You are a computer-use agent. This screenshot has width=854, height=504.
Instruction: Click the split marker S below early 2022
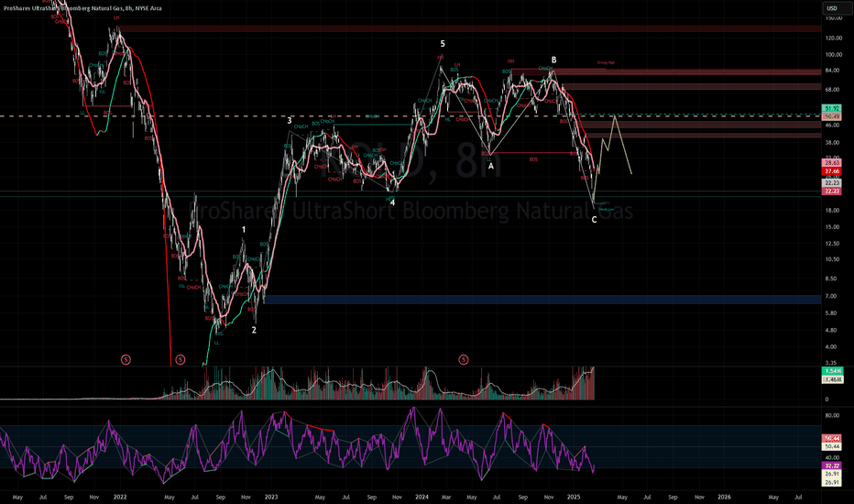(126, 359)
